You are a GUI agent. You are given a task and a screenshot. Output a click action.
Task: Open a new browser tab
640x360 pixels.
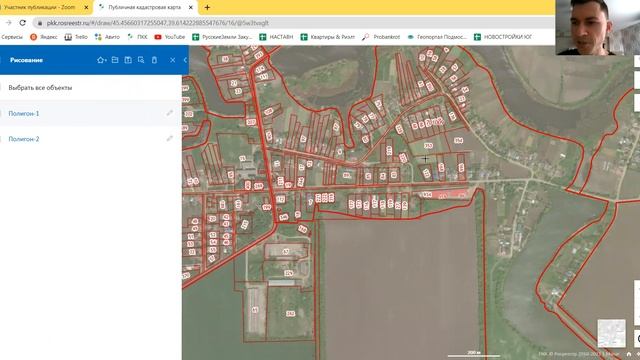click(x=207, y=7)
